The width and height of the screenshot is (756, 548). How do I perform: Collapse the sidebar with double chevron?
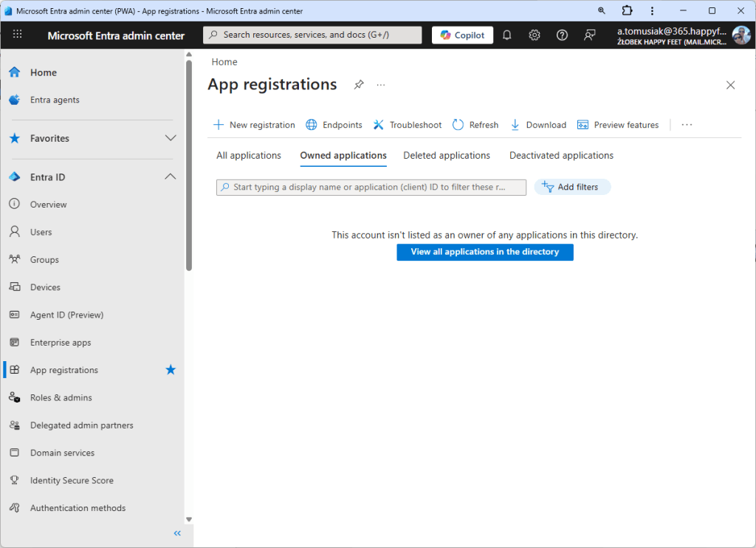[177, 533]
